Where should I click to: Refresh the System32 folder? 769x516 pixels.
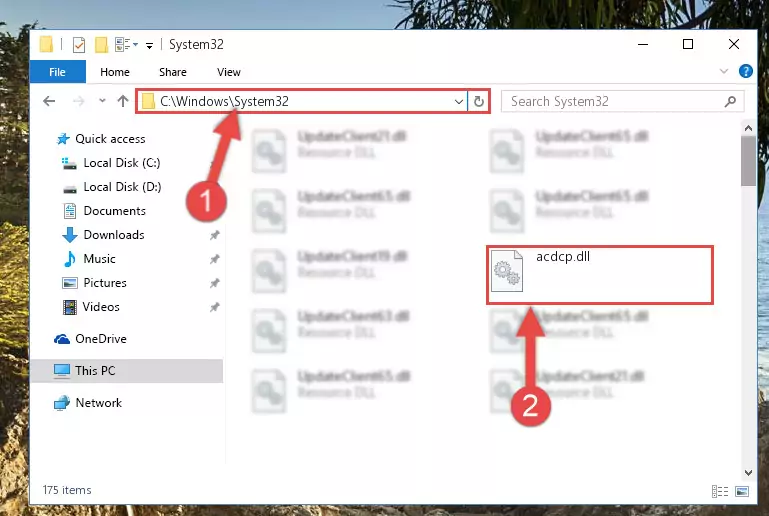[479, 102]
